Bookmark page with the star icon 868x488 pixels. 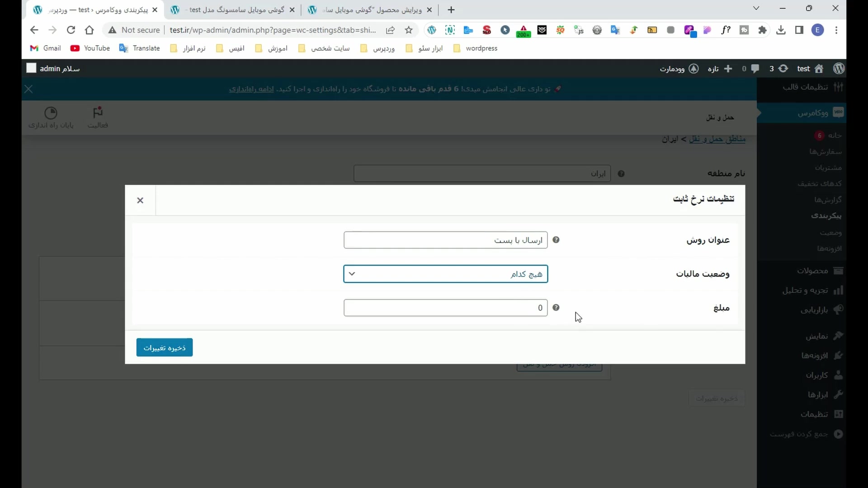[409, 30]
